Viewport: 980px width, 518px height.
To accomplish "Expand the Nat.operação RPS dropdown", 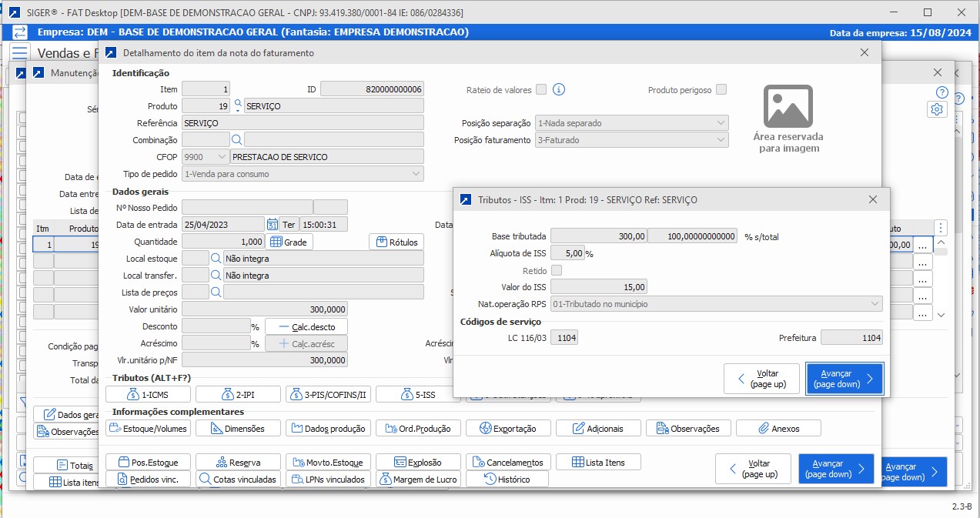I will pyautogui.click(x=875, y=304).
